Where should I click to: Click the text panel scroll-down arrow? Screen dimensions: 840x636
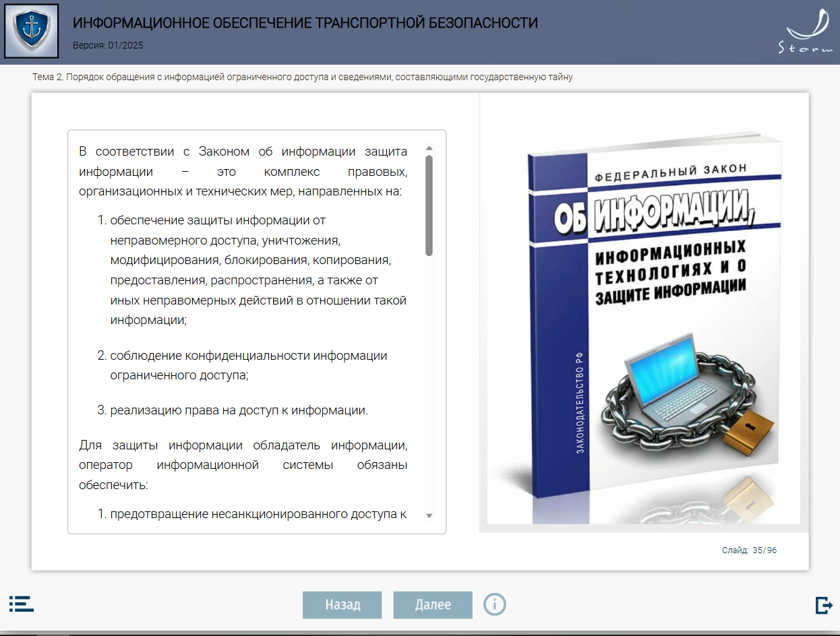coord(429,515)
